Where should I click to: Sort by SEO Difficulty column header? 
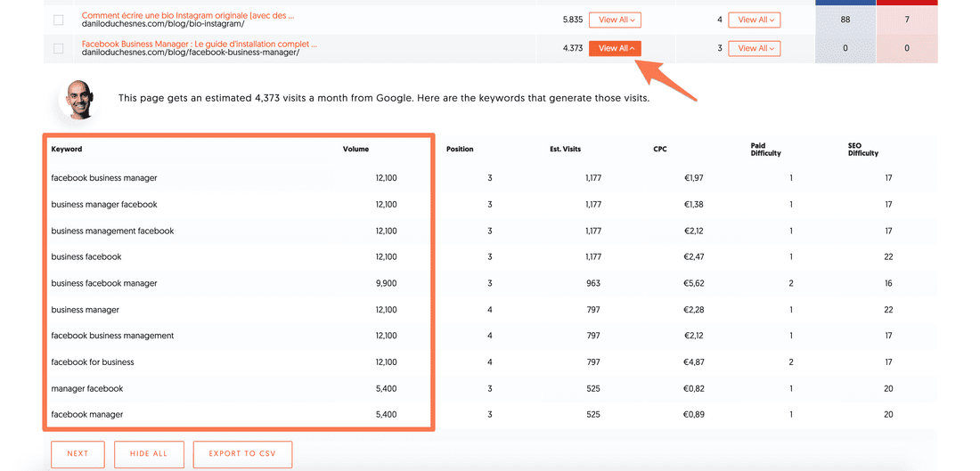tap(863, 150)
